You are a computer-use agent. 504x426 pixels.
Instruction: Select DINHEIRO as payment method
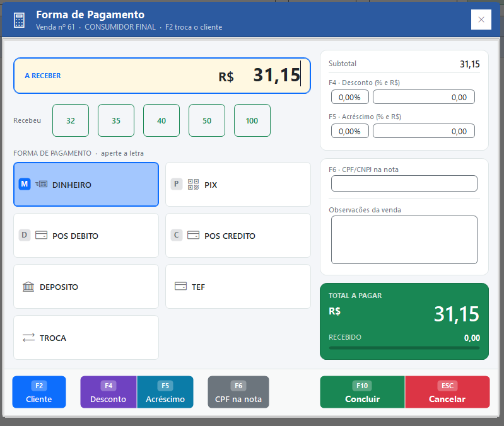coord(86,184)
